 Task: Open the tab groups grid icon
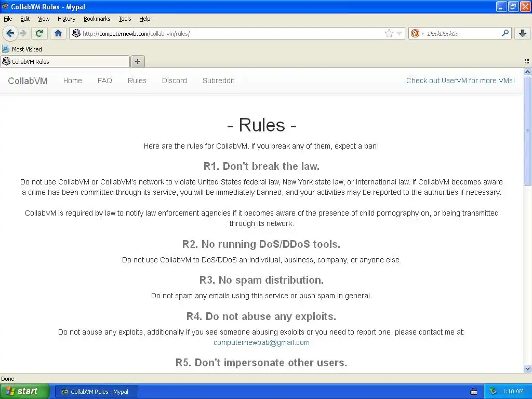tap(527, 61)
